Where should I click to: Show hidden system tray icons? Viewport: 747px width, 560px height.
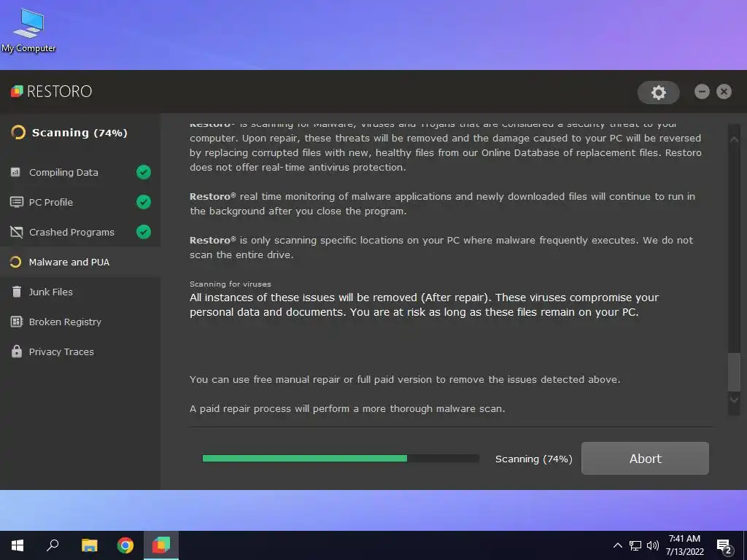(617, 545)
